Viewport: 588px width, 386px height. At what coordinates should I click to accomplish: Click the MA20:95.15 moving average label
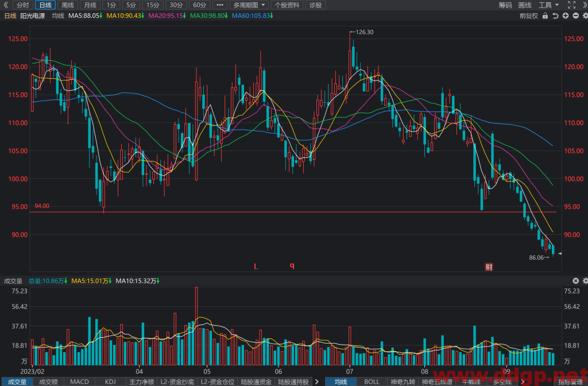coord(167,16)
